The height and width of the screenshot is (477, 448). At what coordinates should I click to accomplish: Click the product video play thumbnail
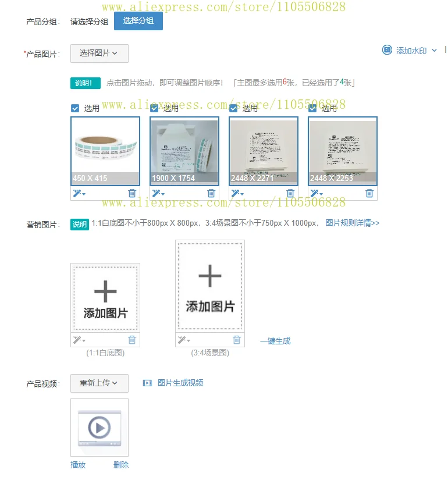pyautogui.click(x=99, y=428)
